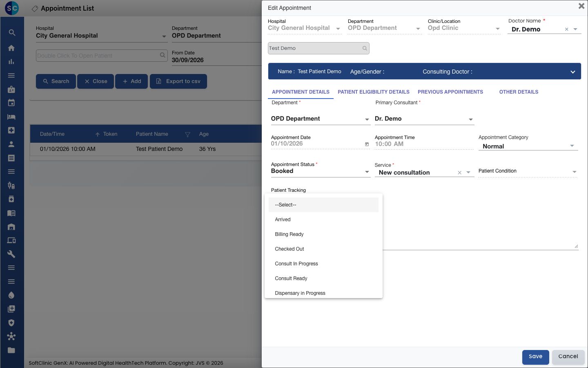Click the ID badge sidebar icon
The width and height of the screenshot is (588, 368).
point(11,89)
